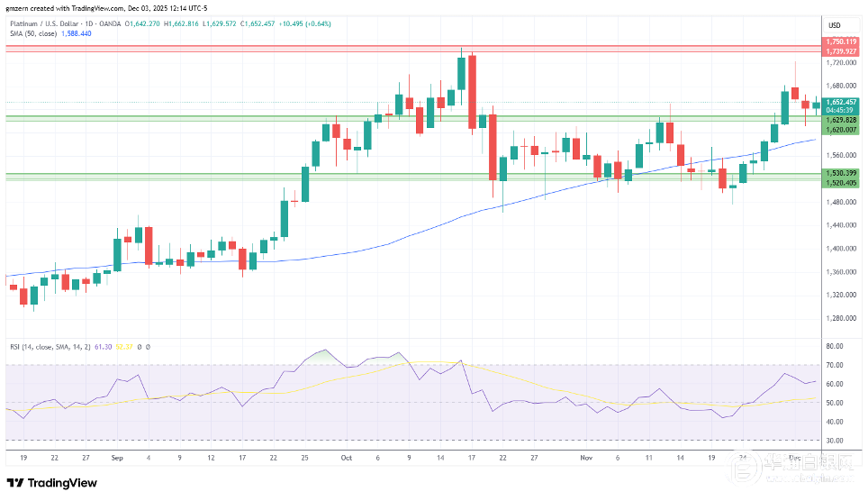Click the 1,739.927 red price label

point(840,51)
